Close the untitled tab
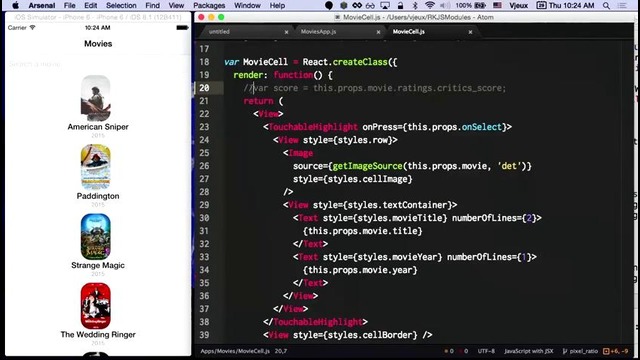 (x=286, y=32)
